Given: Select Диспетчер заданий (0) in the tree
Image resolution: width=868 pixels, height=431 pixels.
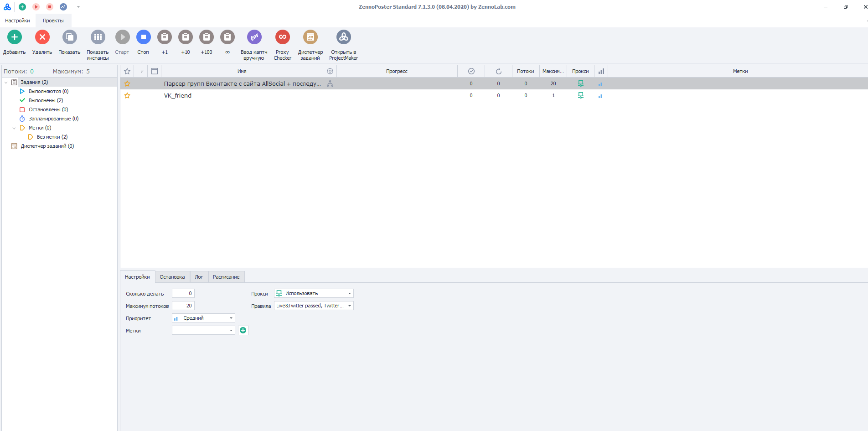Looking at the screenshot, I should (x=47, y=146).
